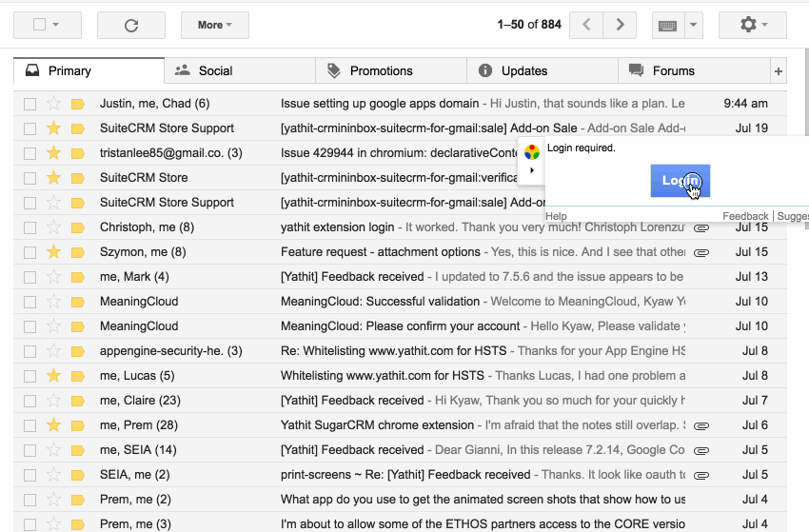The image size is (809, 532).
Task: Open the What app do you use email
Action: [400, 500]
